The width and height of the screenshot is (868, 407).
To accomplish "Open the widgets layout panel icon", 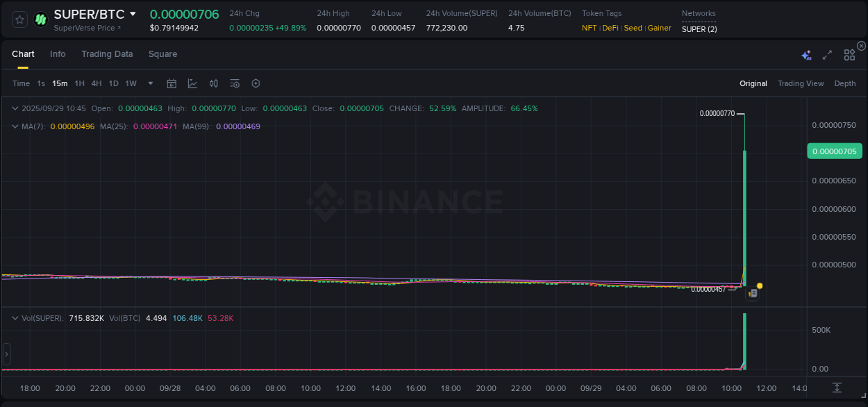I will click(x=849, y=53).
